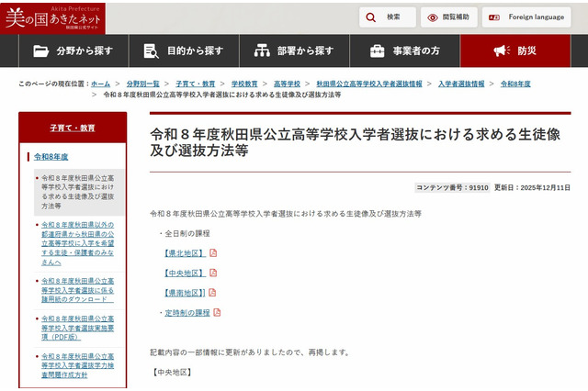The image size is (588, 391).
Task: Open 令和8年度 breadcrumb link
Action: tap(515, 84)
